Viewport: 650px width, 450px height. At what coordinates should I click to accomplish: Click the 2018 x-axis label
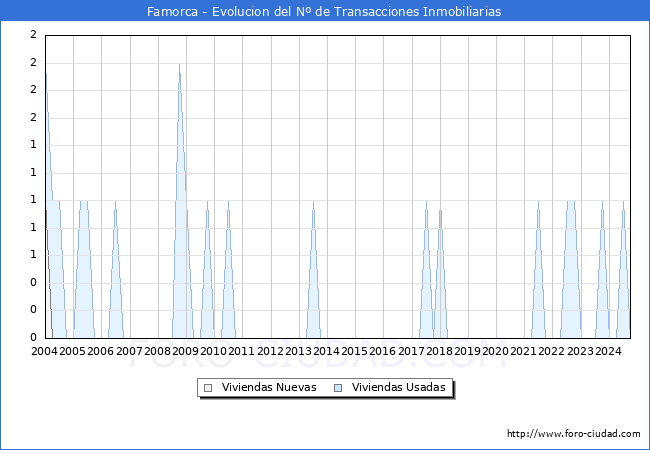(x=439, y=351)
